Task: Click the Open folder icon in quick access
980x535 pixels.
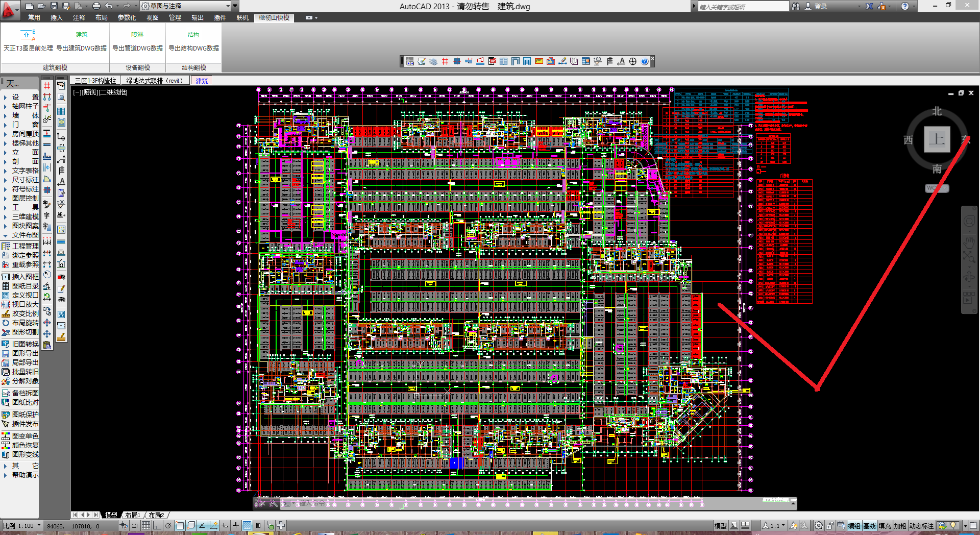Action: (42, 6)
